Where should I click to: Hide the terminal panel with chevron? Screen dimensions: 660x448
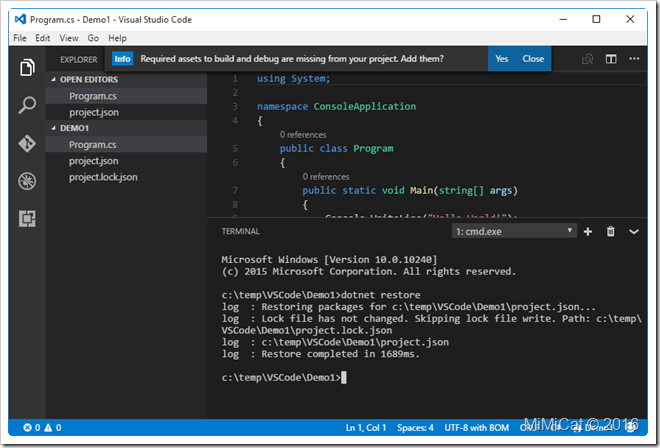pos(634,232)
